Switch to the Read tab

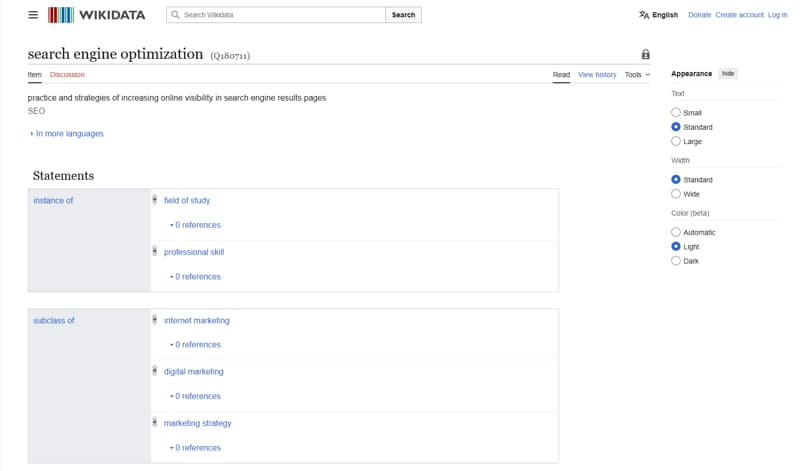click(561, 75)
